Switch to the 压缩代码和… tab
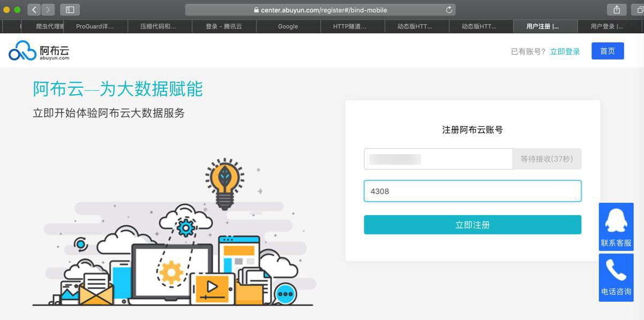Viewport: 644px width, 320px height. pos(160,26)
